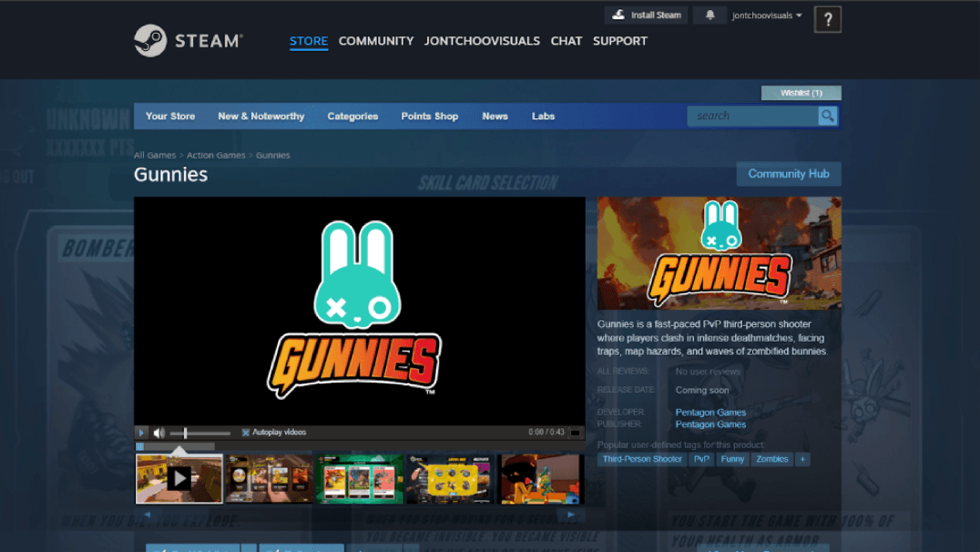980x552 pixels.
Task: Click the Steam logo
Action: (189, 41)
